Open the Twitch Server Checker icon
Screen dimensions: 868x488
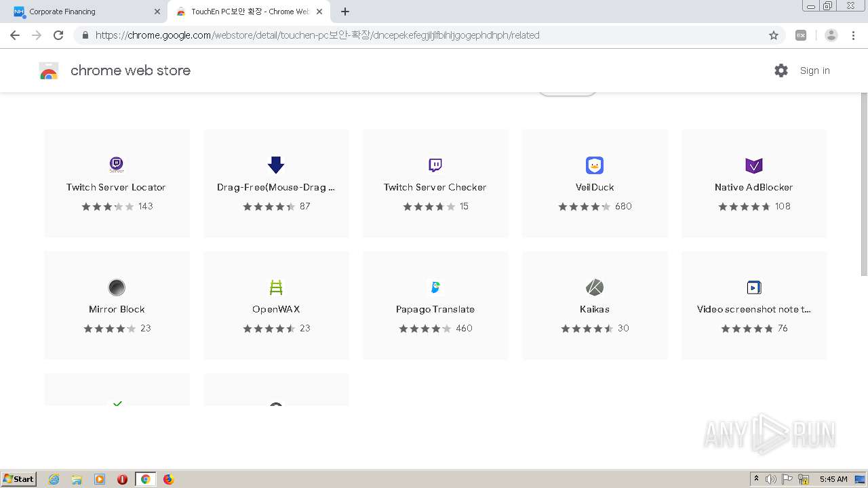(x=435, y=165)
